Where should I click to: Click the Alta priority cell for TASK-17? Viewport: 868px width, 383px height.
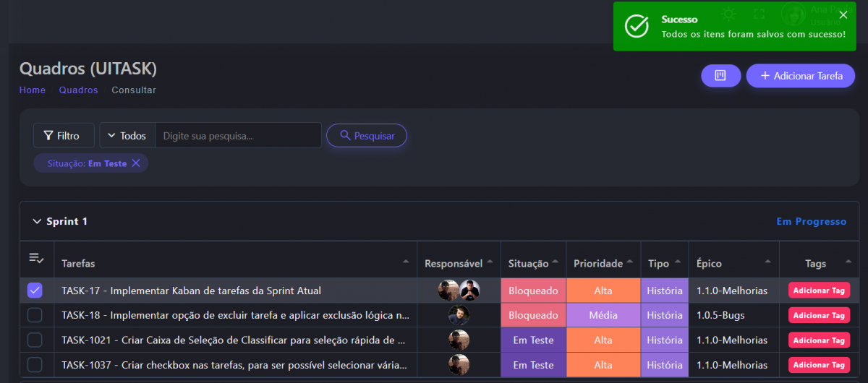603,291
